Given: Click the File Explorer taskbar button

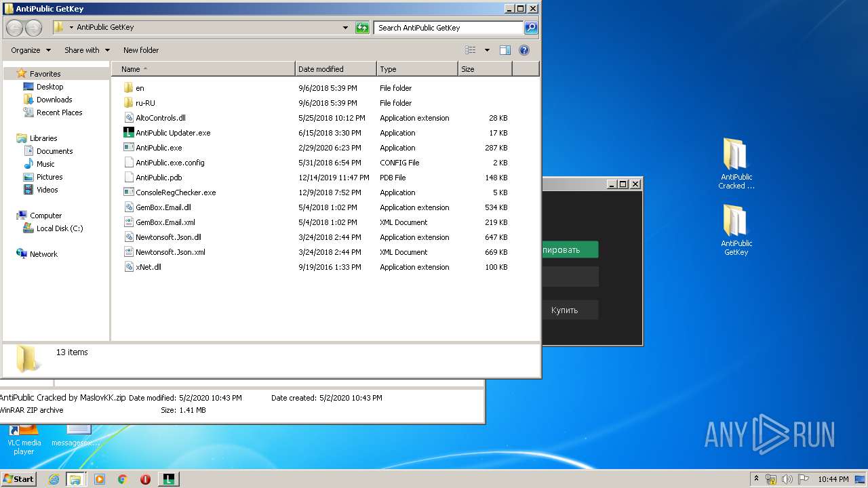Looking at the screenshot, I should [x=75, y=479].
